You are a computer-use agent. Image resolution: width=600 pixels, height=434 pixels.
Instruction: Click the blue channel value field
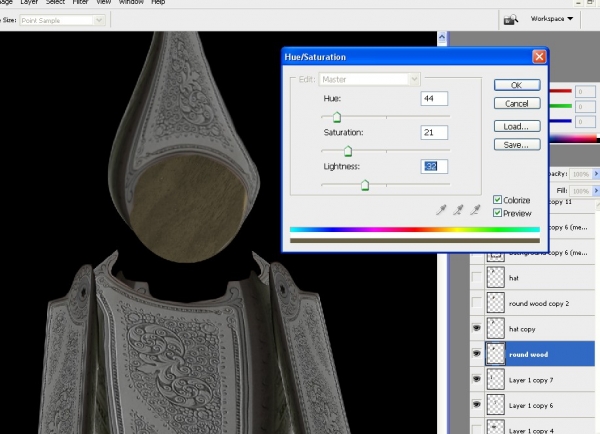585,122
